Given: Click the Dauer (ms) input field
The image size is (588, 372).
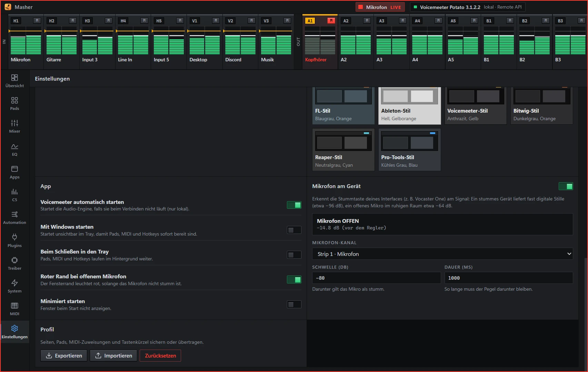Looking at the screenshot, I should tap(509, 278).
